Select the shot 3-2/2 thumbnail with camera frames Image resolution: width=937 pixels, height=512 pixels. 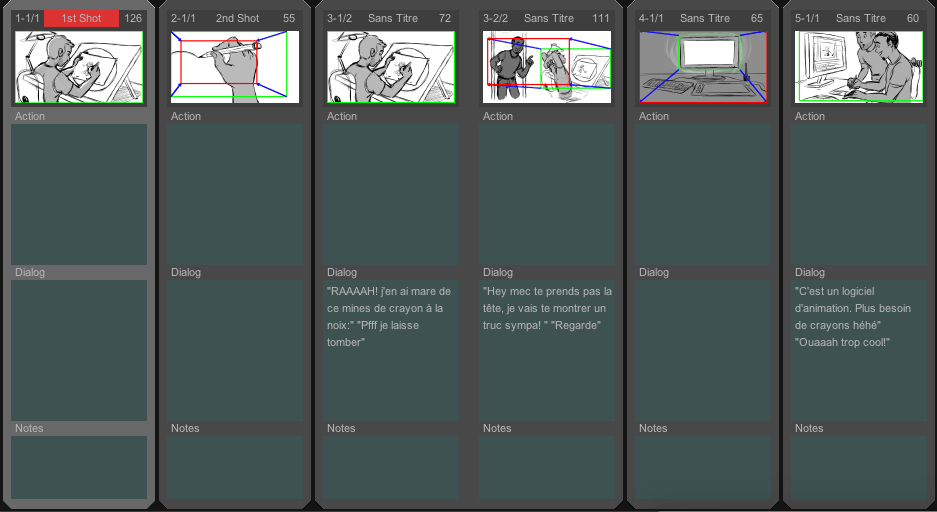pyautogui.click(x=547, y=67)
